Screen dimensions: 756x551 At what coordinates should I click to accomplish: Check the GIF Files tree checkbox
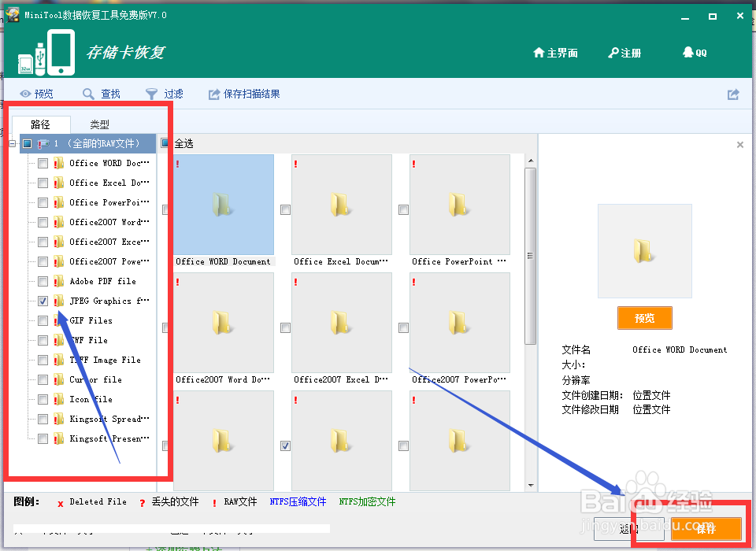tap(43, 320)
